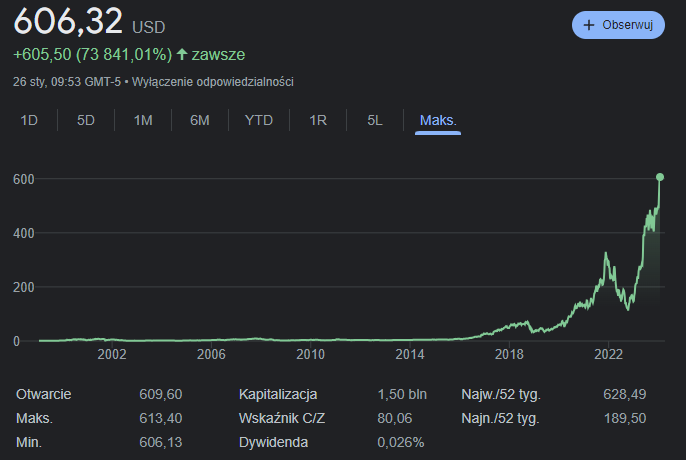Viewport: 686px width, 460px height.
Task: Click the active Maks. range tab
Action: tap(438, 120)
